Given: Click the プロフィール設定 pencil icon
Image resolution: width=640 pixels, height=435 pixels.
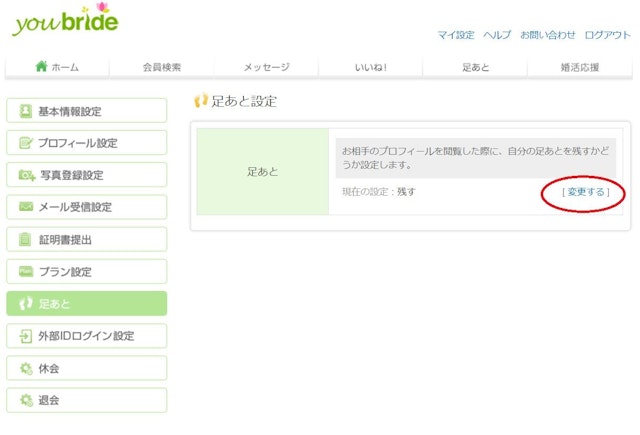Looking at the screenshot, I should pyautogui.click(x=26, y=143).
